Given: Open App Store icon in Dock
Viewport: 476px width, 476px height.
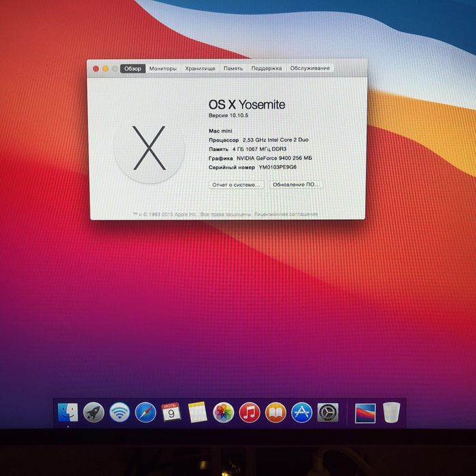Looking at the screenshot, I should (302, 412).
